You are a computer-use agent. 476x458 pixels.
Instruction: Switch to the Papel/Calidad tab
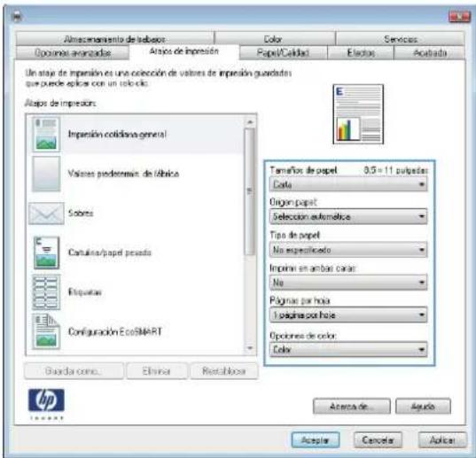pos(284,53)
